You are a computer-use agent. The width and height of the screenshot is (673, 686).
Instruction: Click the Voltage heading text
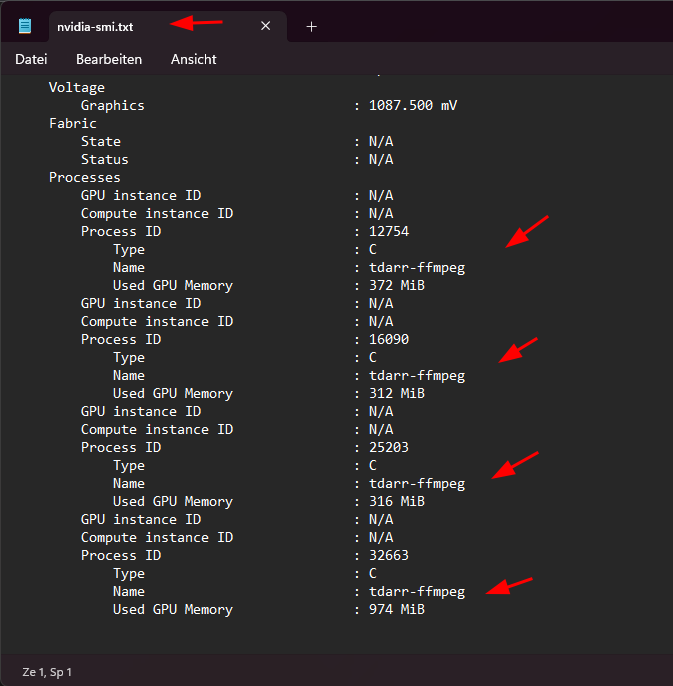77,88
